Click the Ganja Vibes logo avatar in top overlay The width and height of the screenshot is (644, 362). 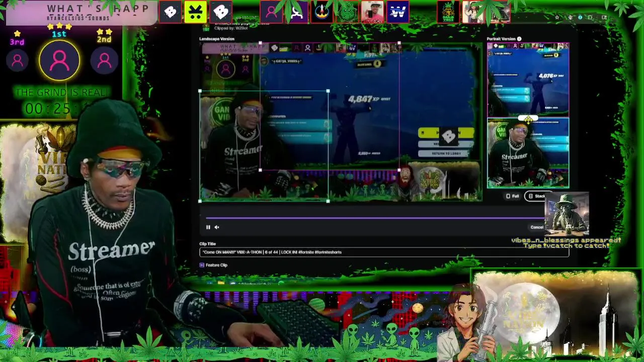(448, 12)
